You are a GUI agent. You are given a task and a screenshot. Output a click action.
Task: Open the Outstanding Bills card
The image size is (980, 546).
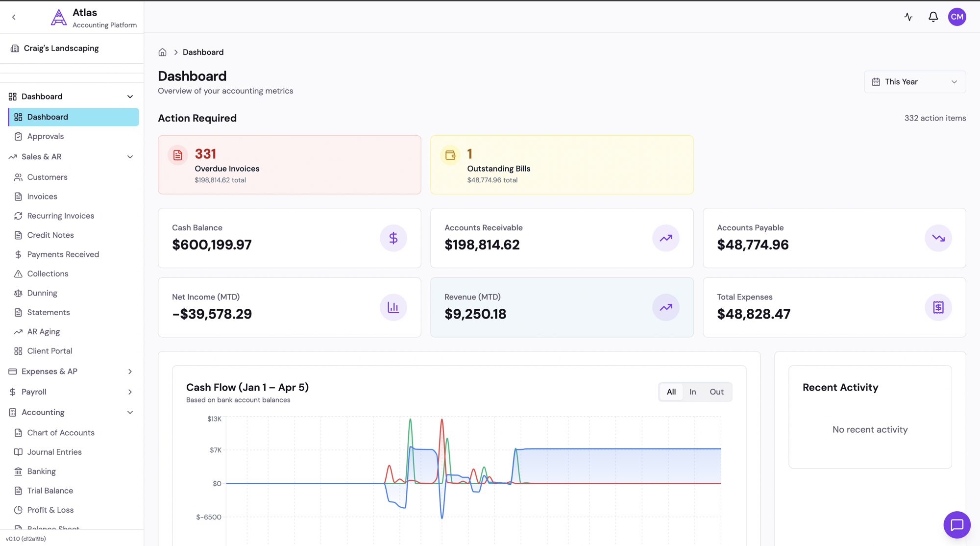(x=562, y=165)
